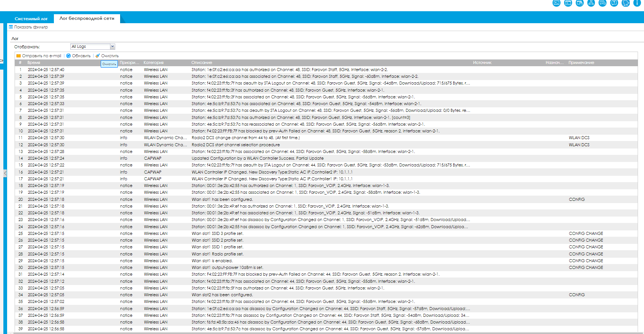Open the Help question mark icon
This screenshot has width=644, height=334.
pos(614,3)
